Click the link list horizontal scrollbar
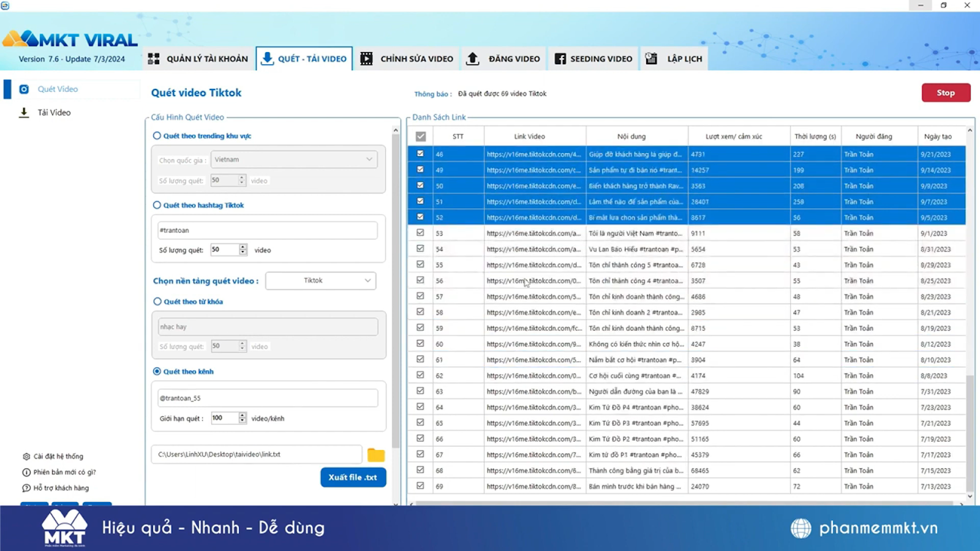 (x=685, y=504)
